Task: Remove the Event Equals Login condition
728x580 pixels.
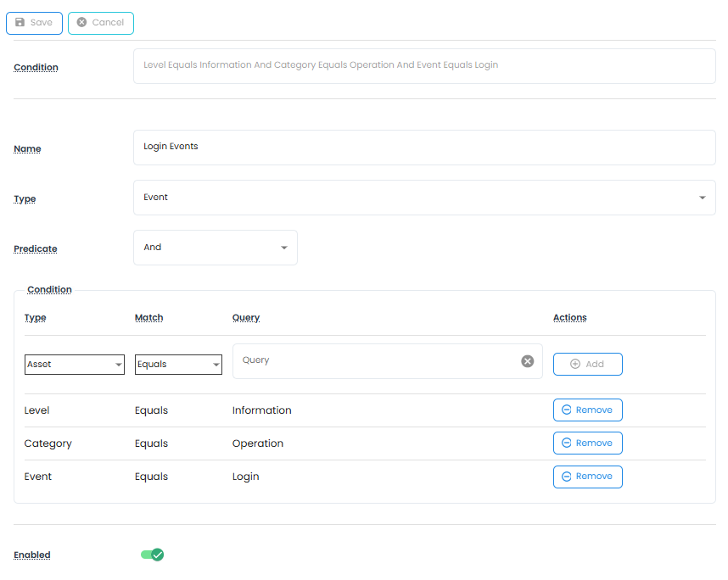Action: [587, 477]
